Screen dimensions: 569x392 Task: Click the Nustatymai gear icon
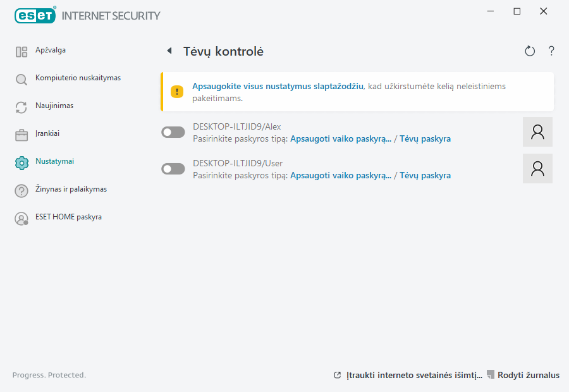pos(21,163)
